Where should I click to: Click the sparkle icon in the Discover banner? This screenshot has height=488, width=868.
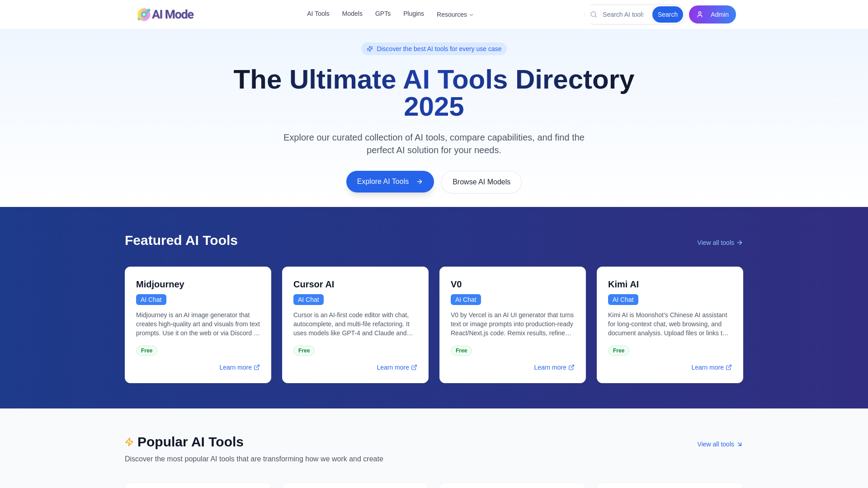[370, 49]
